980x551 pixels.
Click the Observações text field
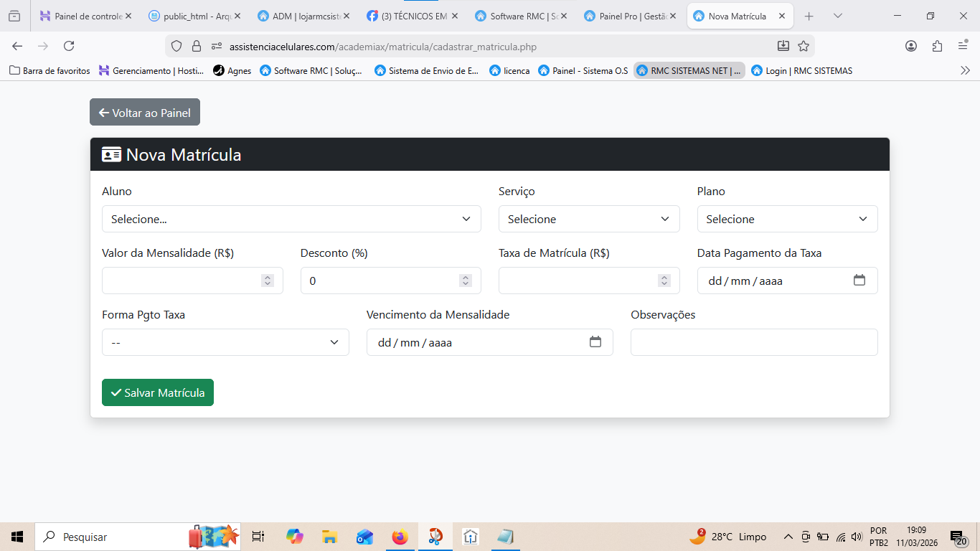coord(754,342)
